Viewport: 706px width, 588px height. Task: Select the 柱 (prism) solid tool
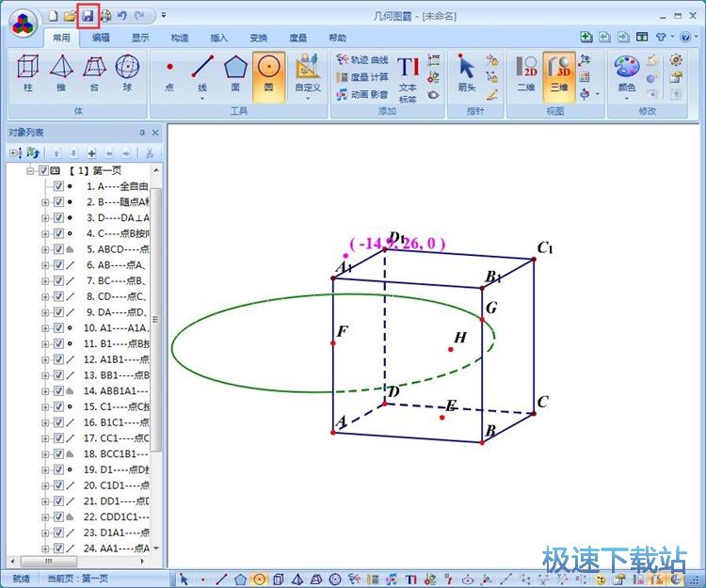point(29,73)
